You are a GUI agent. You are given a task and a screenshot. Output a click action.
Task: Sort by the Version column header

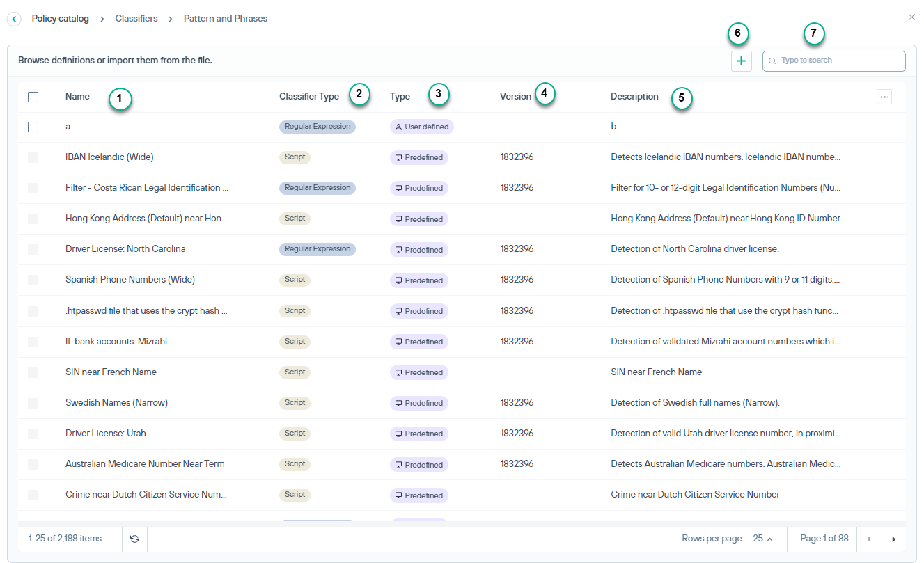(x=515, y=97)
